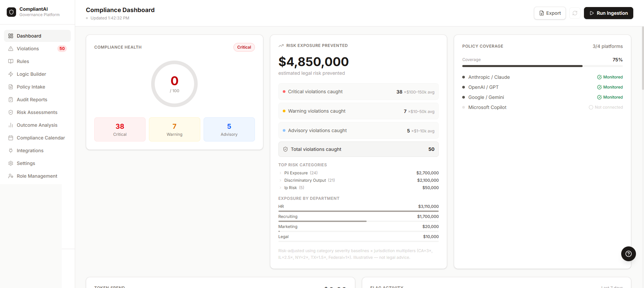
Task: Open the help question mark button
Action: point(629,254)
